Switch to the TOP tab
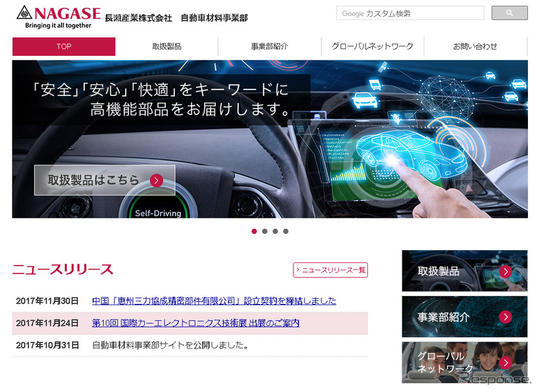Screen dimensions: 539x392 pos(63,46)
